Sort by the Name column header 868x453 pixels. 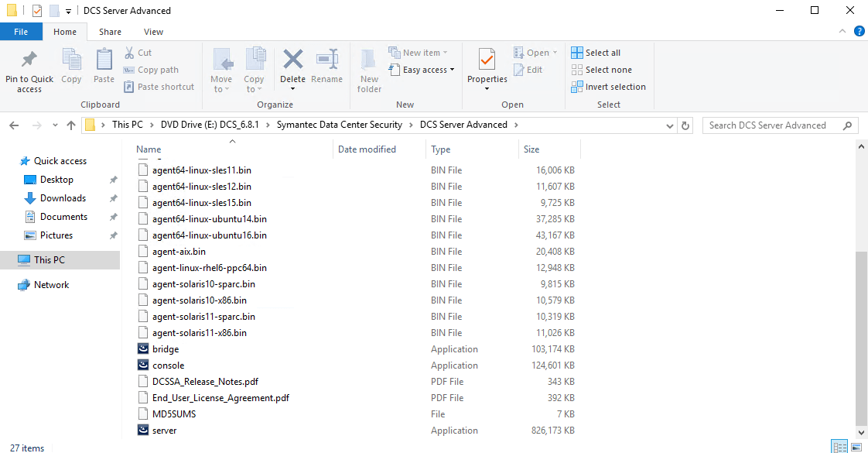point(149,149)
